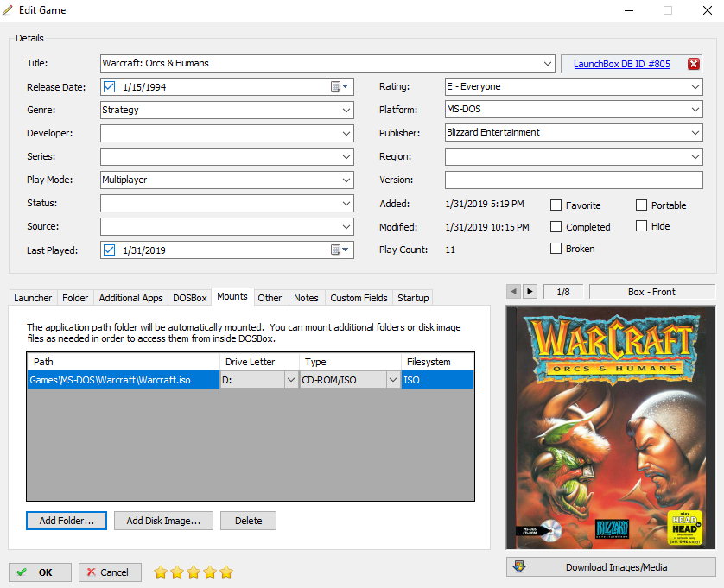
Task: Click the Version input field
Action: point(574,180)
